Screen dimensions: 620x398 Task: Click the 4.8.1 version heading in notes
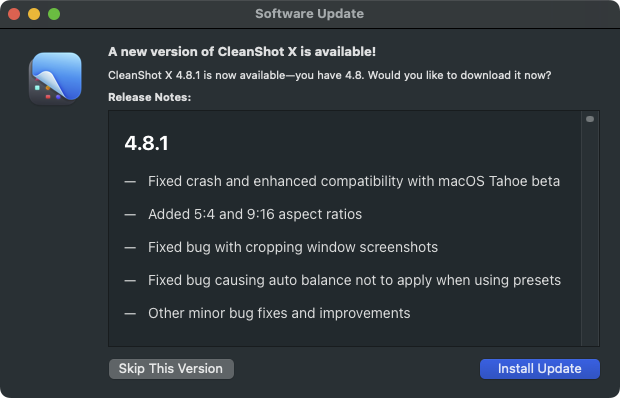[x=147, y=143]
